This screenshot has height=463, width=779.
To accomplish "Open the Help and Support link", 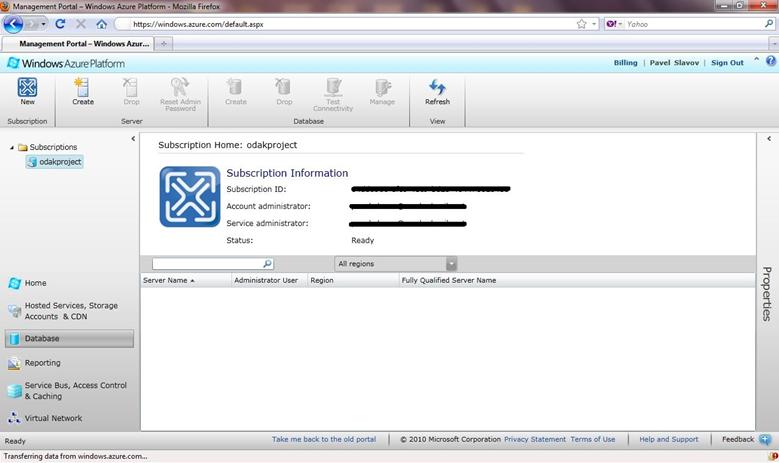I will pos(669,439).
